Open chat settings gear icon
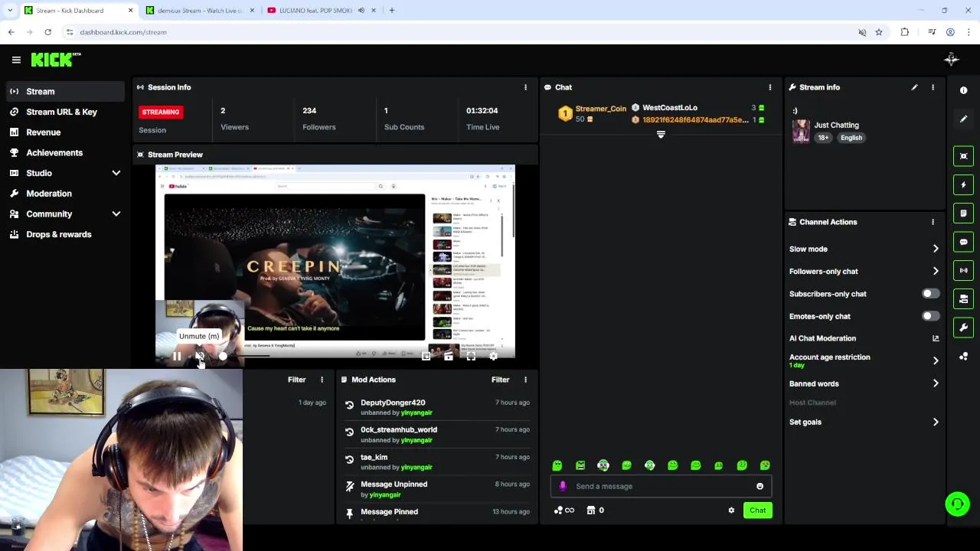980x551 pixels. click(x=731, y=510)
